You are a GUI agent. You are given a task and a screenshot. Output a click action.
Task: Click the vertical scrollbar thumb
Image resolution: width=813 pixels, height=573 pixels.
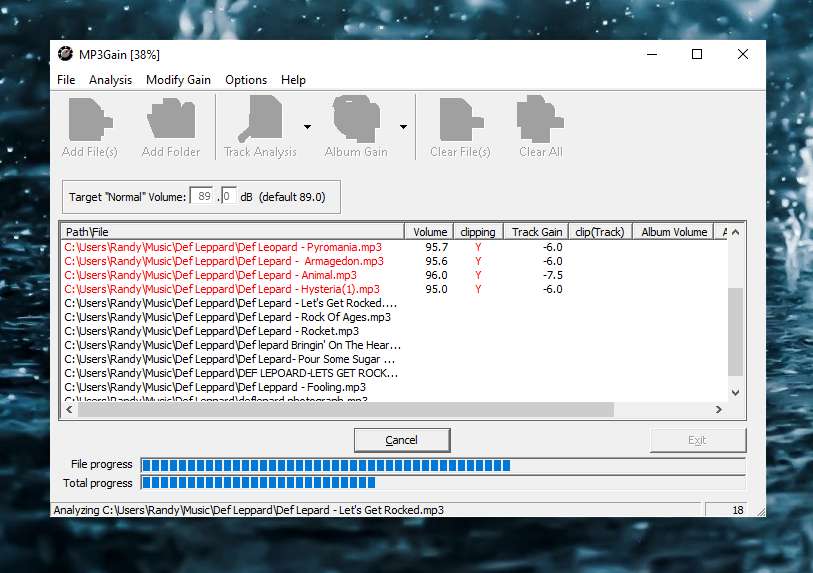point(735,332)
